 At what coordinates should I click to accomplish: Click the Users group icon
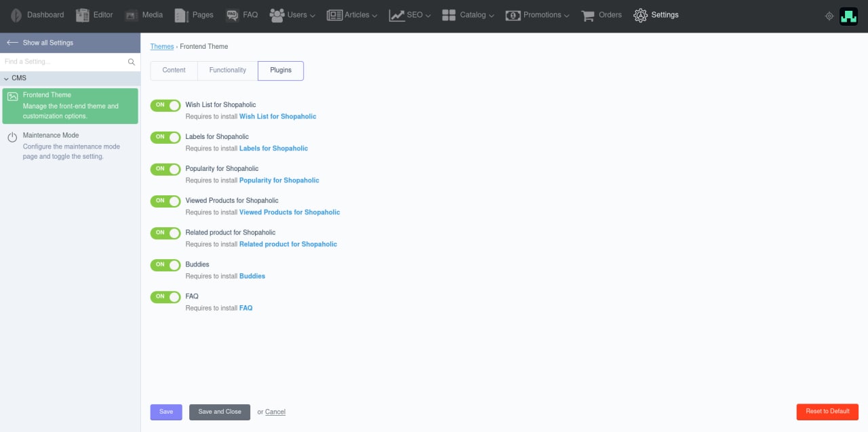tap(277, 15)
